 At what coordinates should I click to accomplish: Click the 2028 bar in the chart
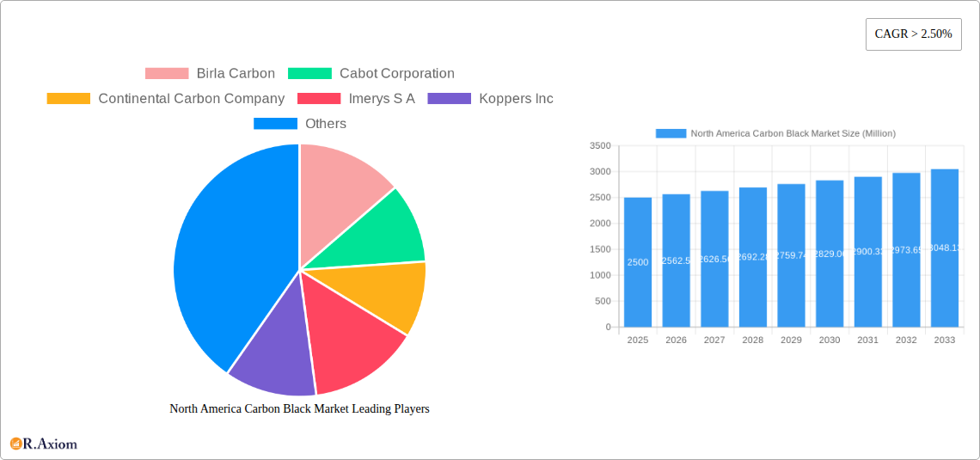(x=752, y=257)
